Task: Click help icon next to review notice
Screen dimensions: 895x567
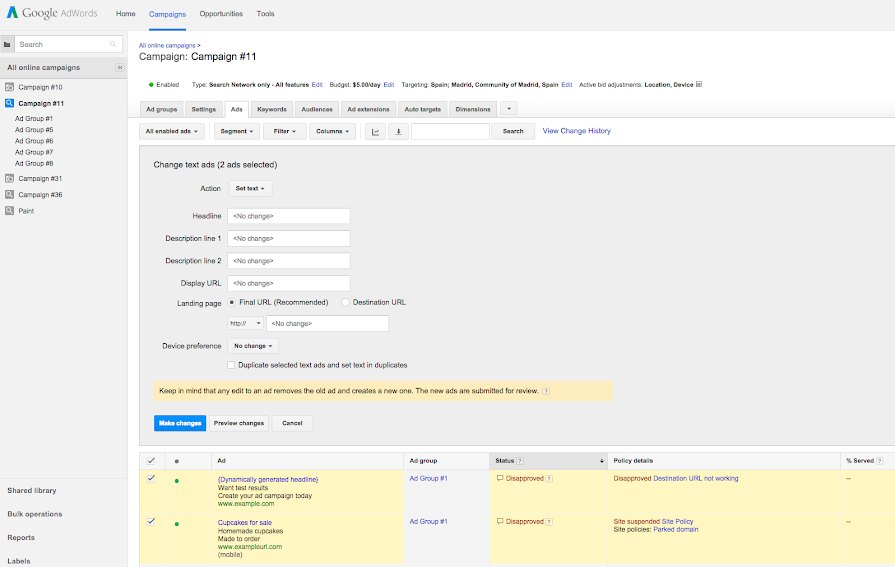Action: [x=546, y=391]
